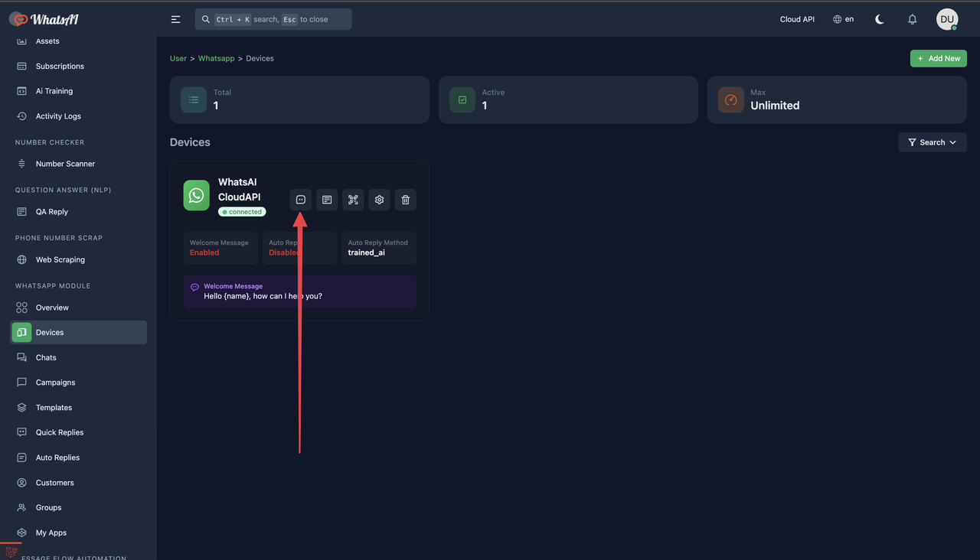Open Campaigns in sidebar
The height and width of the screenshot is (560, 980).
click(x=78, y=383)
